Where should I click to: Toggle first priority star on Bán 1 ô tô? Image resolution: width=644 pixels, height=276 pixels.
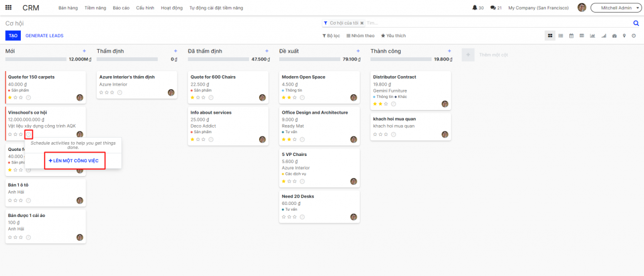pyautogui.click(x=10, y=201)
